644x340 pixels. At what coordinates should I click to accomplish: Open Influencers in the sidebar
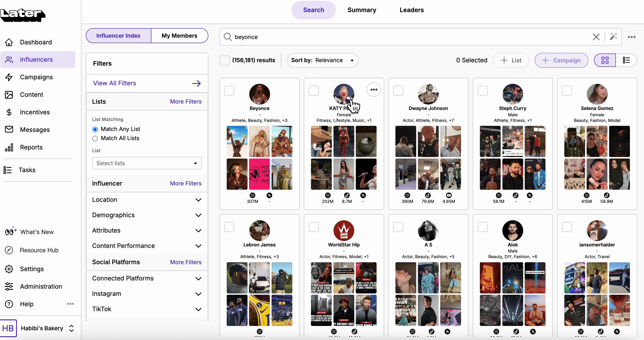[x=38, y=60]
